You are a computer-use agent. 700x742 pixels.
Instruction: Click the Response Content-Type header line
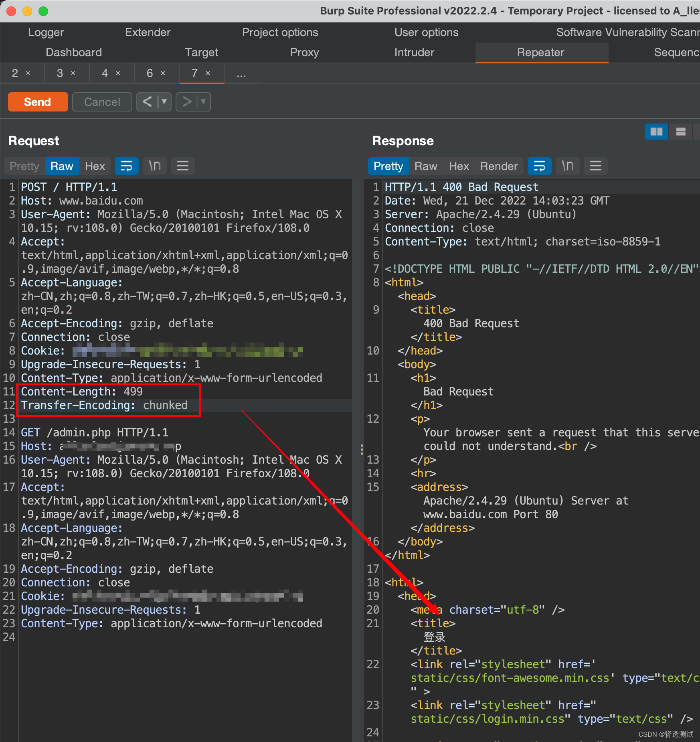click(x=523, y=241)
